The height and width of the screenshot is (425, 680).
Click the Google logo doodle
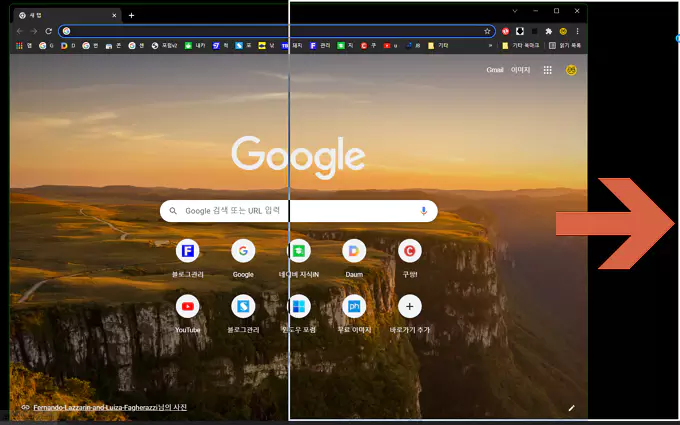298,157
